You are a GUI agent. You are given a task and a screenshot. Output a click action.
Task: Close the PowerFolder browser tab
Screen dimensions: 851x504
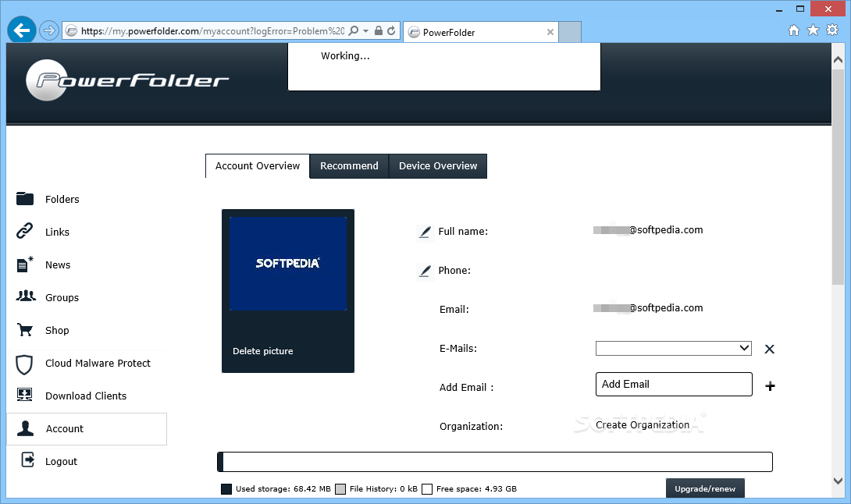[550, 32]
